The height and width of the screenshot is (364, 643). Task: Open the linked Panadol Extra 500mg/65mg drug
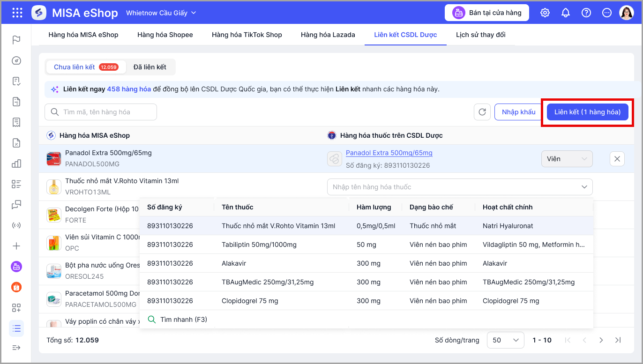point(389,153)
